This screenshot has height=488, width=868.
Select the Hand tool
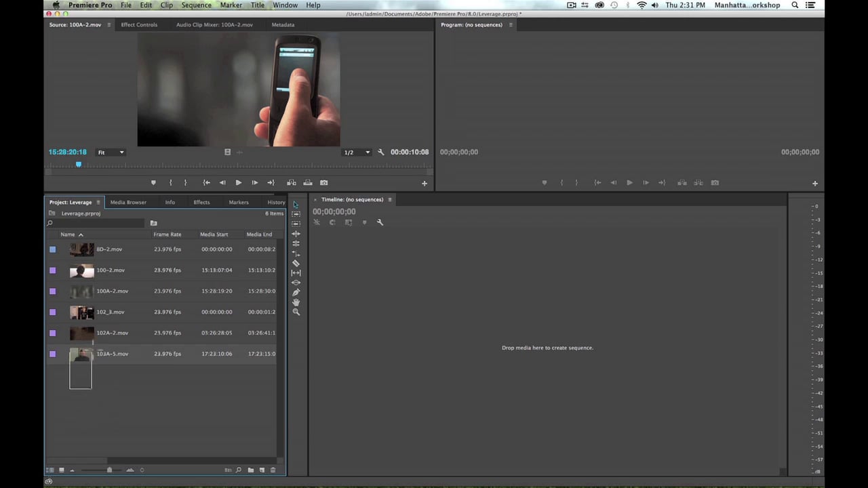click(296, 302)
